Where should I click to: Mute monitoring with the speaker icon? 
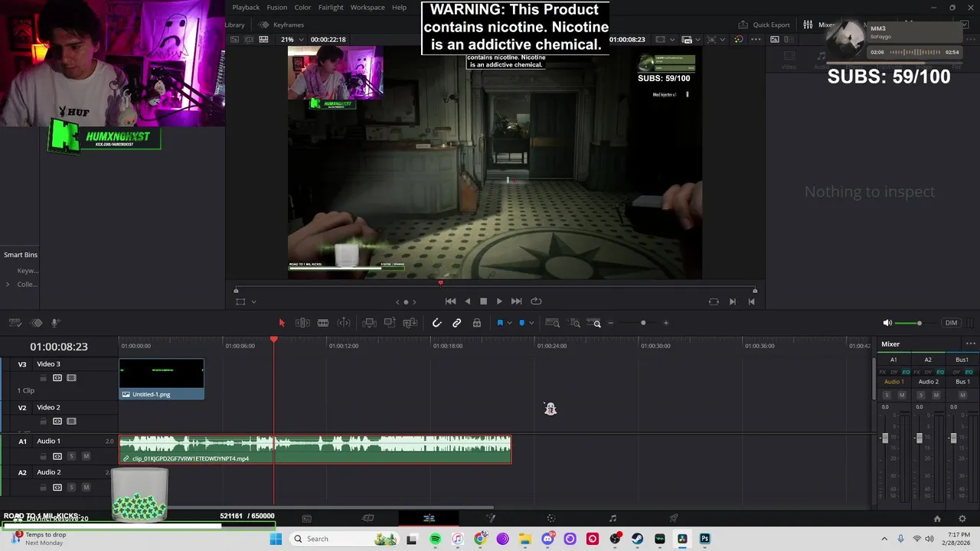point(887,323)
